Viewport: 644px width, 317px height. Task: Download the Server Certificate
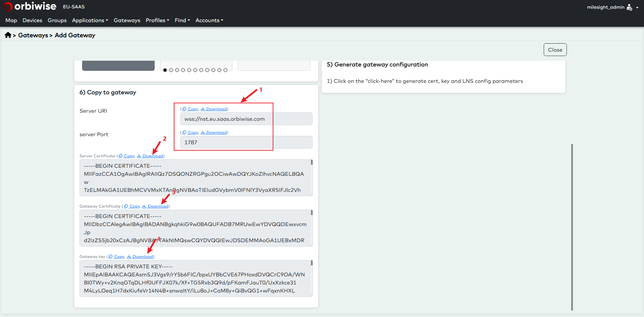tap(150, 156)
